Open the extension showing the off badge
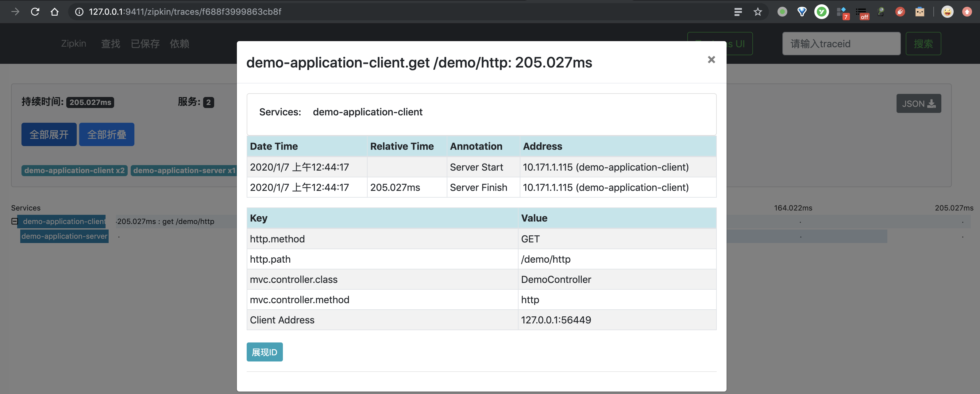Viewport: 980px width, 394px height. (862, 13)
